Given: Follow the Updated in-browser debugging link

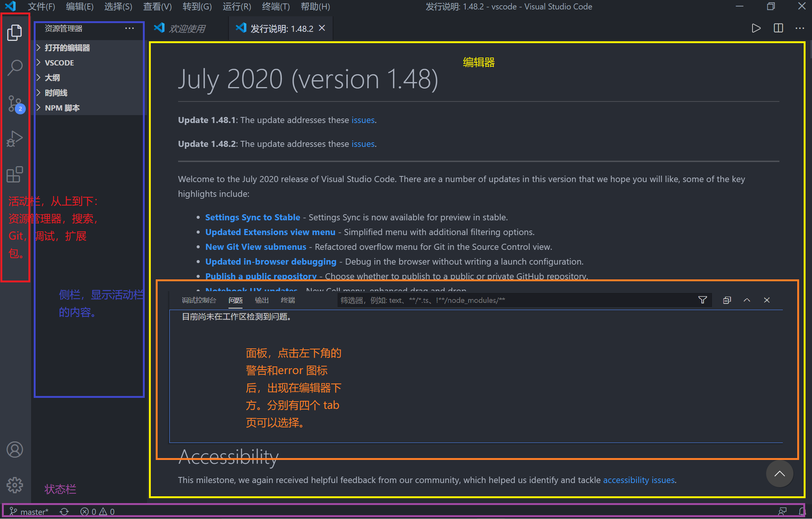Looking at the screenshot, I should 271,262.
